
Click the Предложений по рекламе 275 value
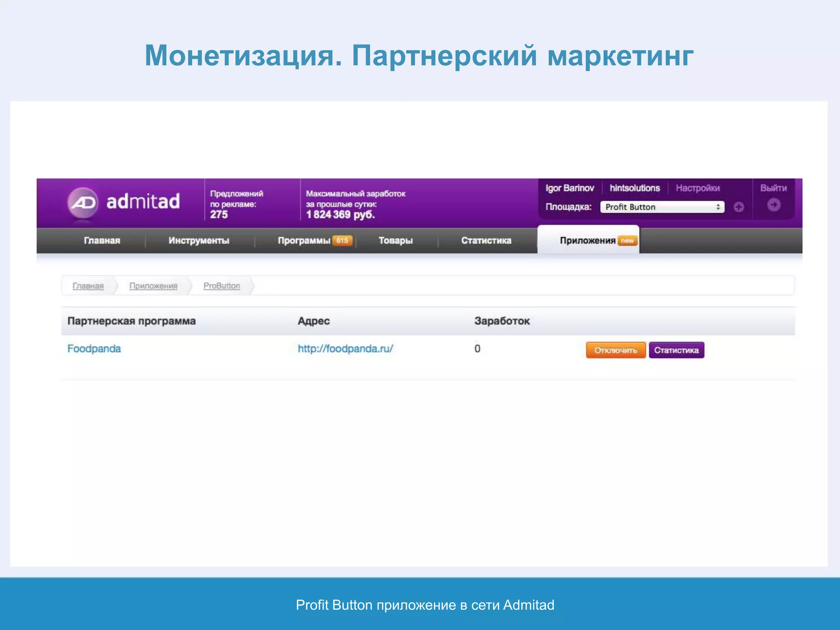pos(219,215)
